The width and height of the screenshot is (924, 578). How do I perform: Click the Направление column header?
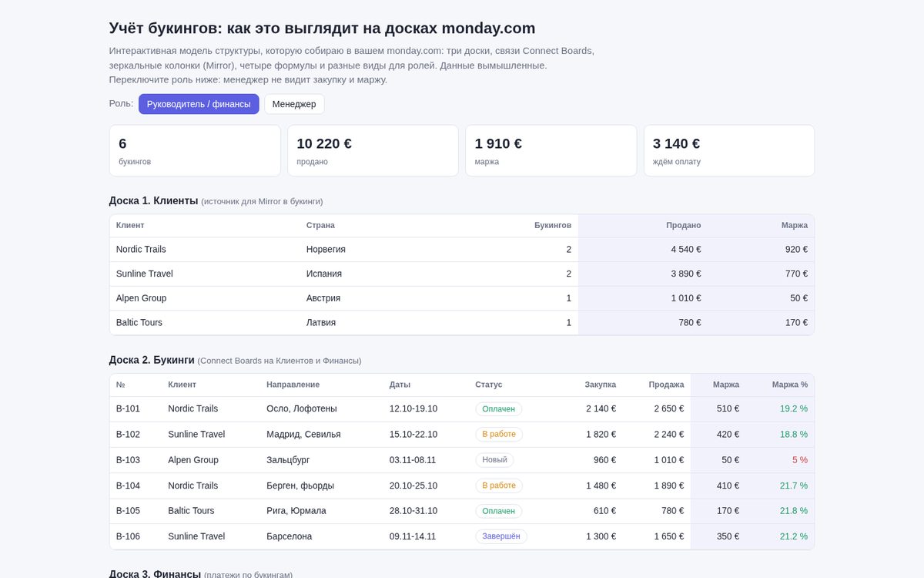[293, 385]
